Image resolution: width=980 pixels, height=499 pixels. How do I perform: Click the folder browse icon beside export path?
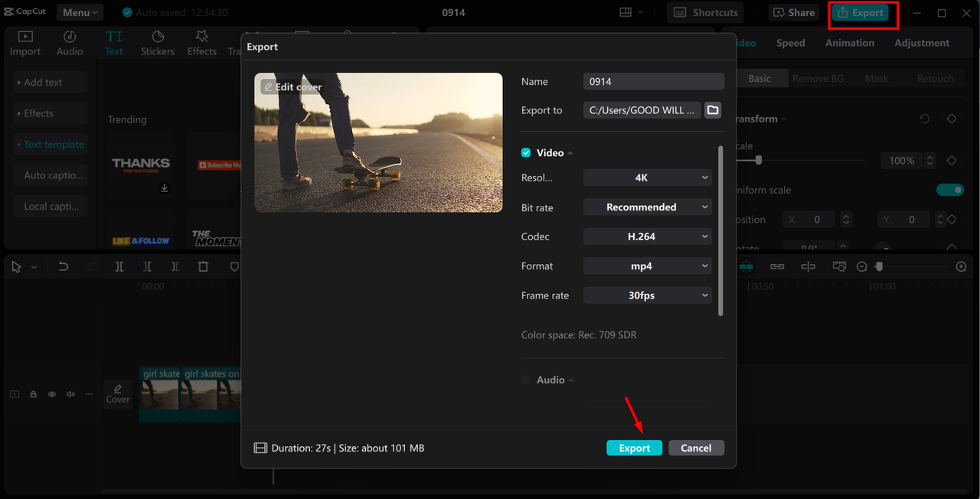coord(713,110)
